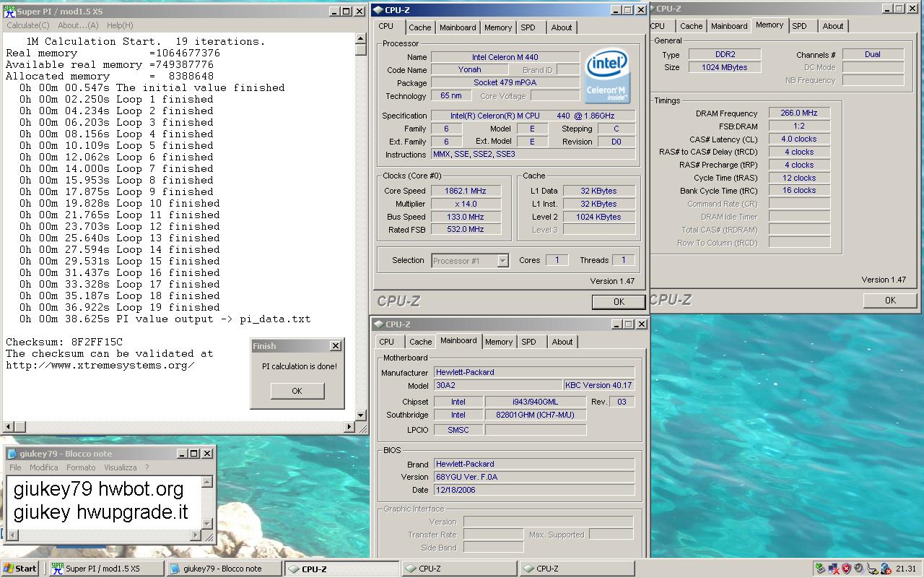Screen dimensions: 924x578
Task: Click the Super PI horizontal scrollbar left arrow
Action: point(7,427)
